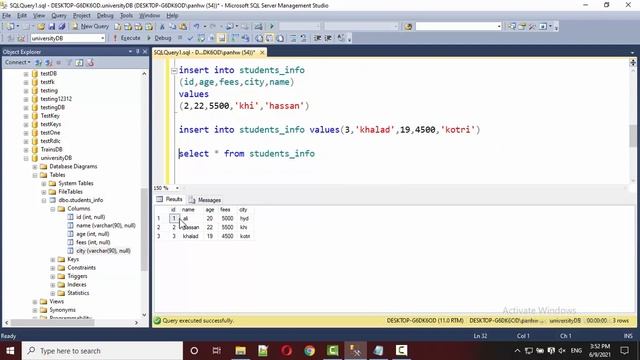This screenshot has width=640, height=360.
Task: Select the TrainsDB database node
Action: [x=51, y=149]
